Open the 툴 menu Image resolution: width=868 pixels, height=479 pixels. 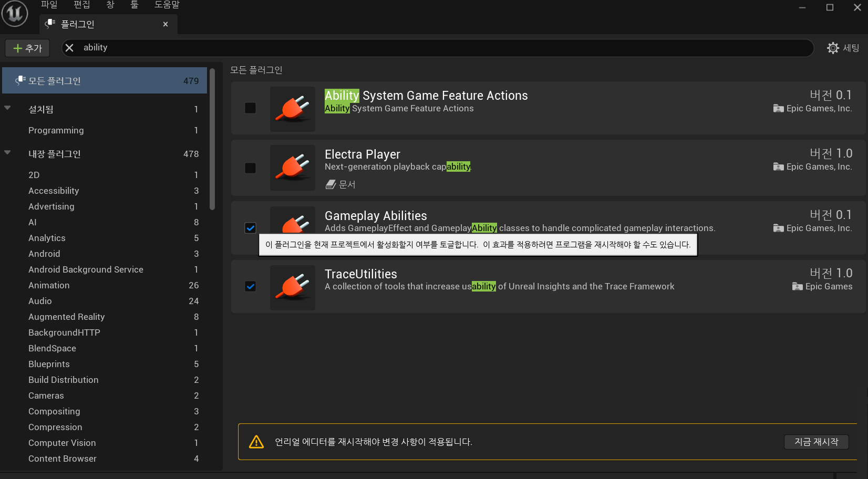pos(135,5)
